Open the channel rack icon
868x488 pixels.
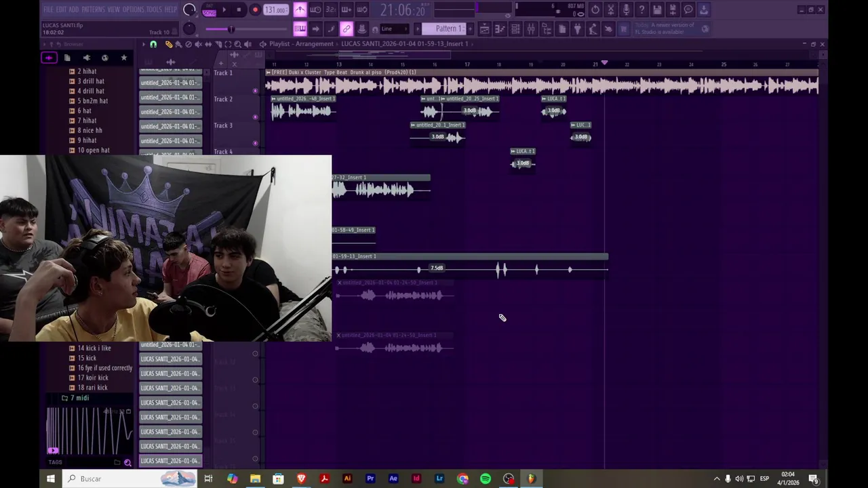(515, 28)
